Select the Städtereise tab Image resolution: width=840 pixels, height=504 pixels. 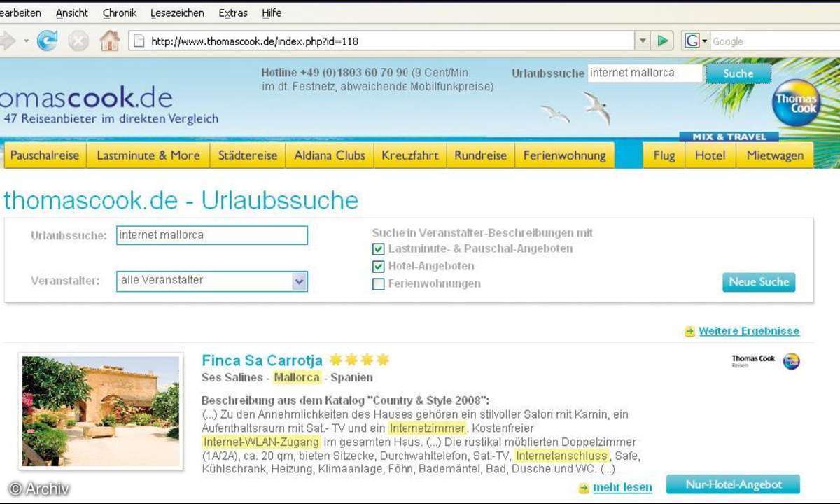pyautogui.click(x=248, y=155)
